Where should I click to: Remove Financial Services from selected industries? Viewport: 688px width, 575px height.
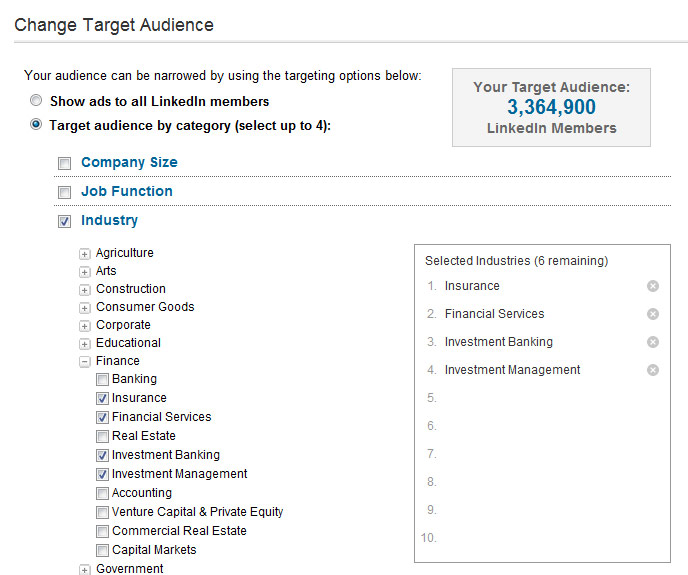click(653, 314)
